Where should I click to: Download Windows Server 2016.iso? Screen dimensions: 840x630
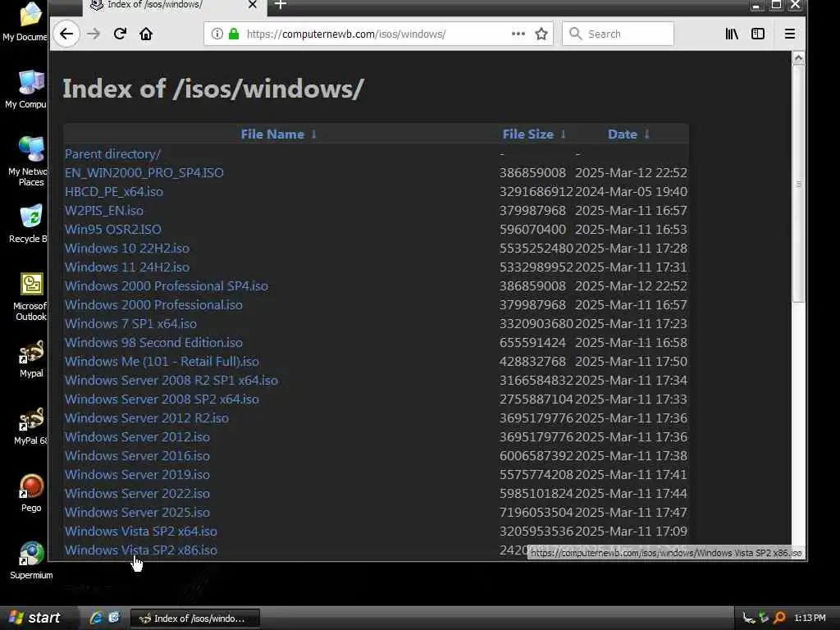tap(137, 455)
